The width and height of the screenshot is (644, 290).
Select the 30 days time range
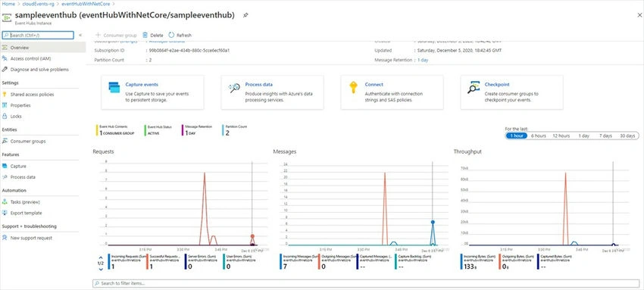pyautogui.click(x=627, y=136)
